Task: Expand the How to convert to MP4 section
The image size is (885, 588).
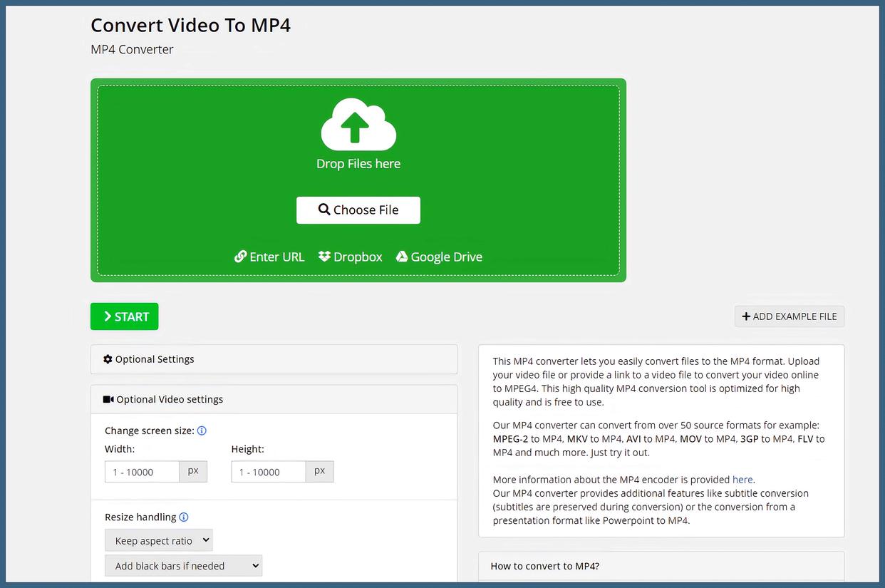Action: [x=544, y=565]
